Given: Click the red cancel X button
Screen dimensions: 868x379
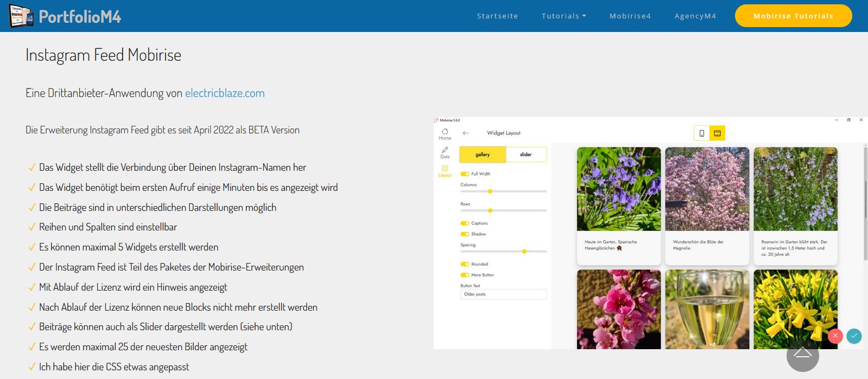Looking at the screenshot, I should [835, 336].
